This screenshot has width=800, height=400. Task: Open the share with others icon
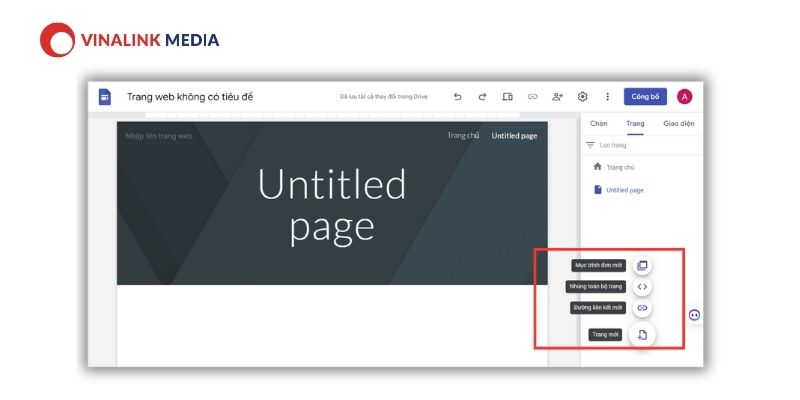[x=558, y=96]
